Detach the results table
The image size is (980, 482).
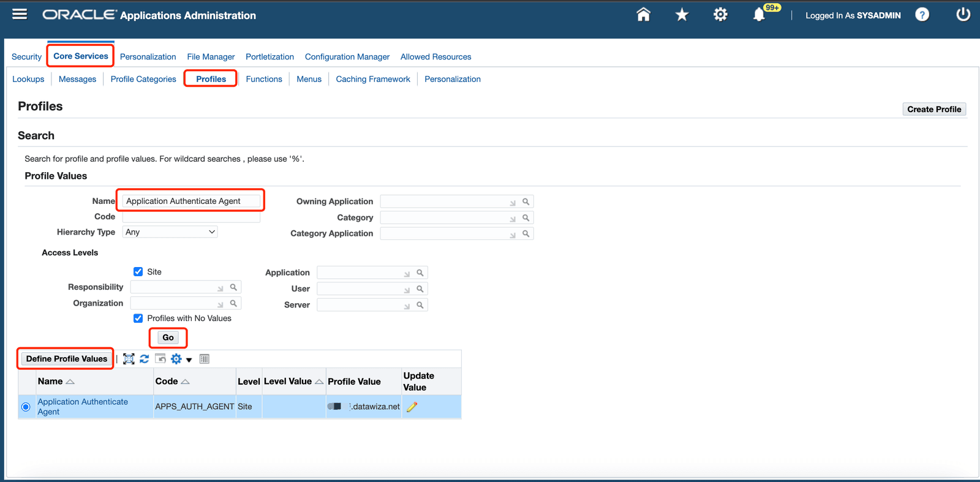[x=129, y=359]
